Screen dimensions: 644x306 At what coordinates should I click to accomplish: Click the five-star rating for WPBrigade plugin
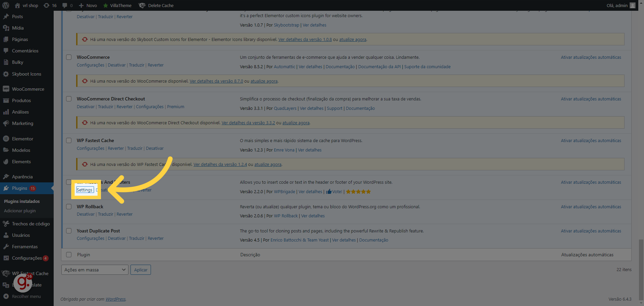pyautogui.click(x=358, y=191)
